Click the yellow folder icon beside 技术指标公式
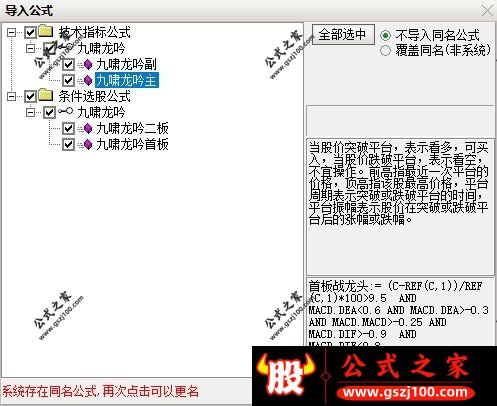 (45, 31)
